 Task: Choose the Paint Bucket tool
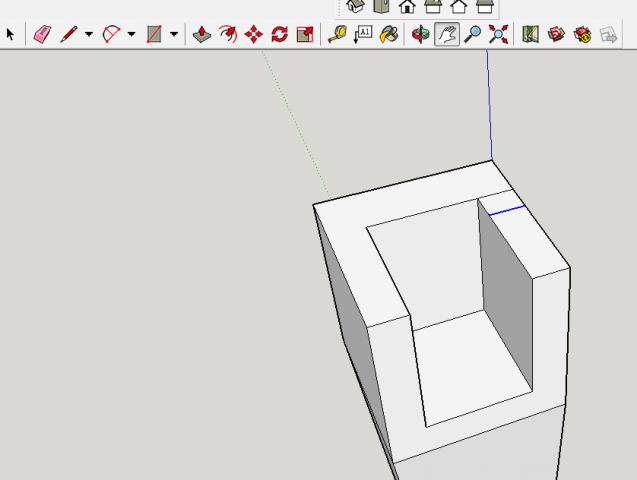coord(389,34)
